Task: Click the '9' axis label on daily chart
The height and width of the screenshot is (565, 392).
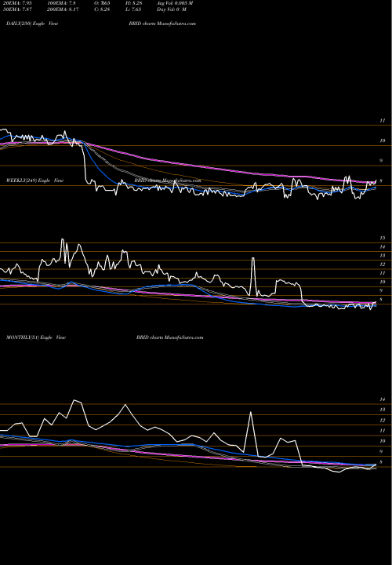Action: tap(381, 161)
